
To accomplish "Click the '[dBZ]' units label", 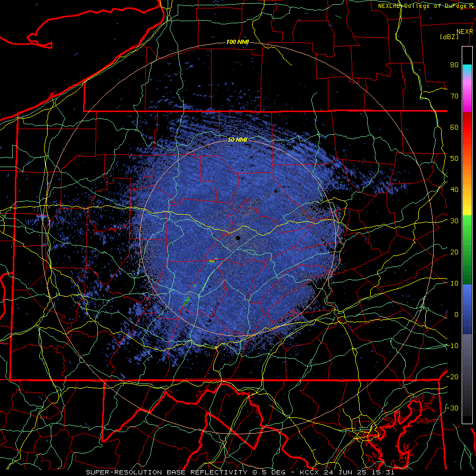I will pyautogui.click(x=449, y=36).
